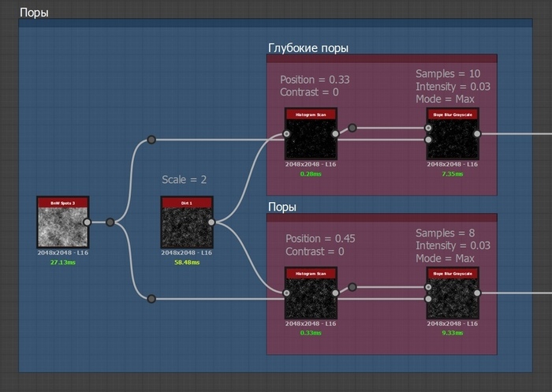Select Contrast = 0 comment in Глубокие поры frame
The image size is (552, 392).
(x=309, y=92)
